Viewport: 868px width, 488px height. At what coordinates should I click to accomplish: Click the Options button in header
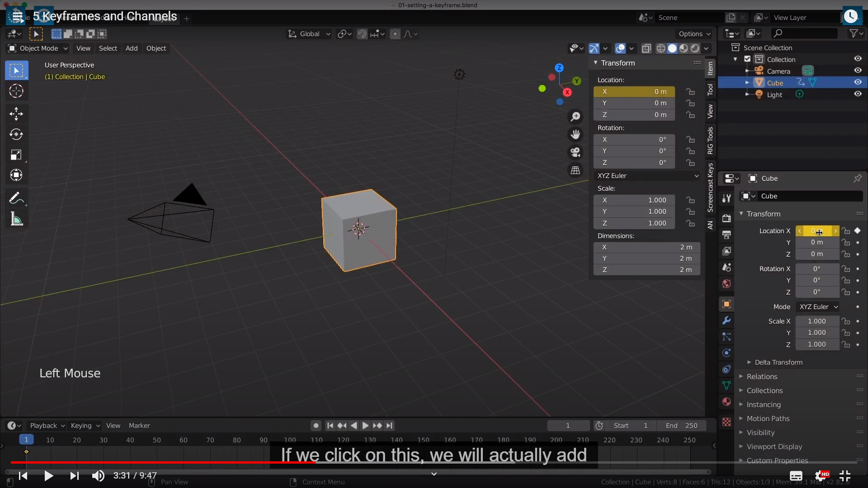point(694,34)
